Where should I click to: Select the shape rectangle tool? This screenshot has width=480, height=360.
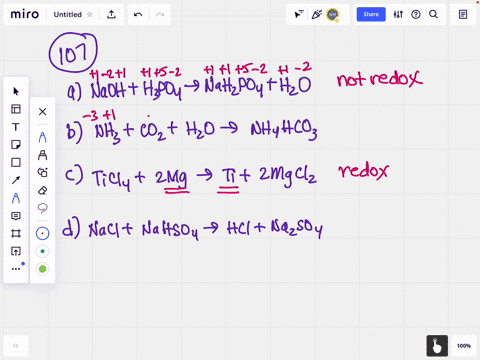pos(16,162)
